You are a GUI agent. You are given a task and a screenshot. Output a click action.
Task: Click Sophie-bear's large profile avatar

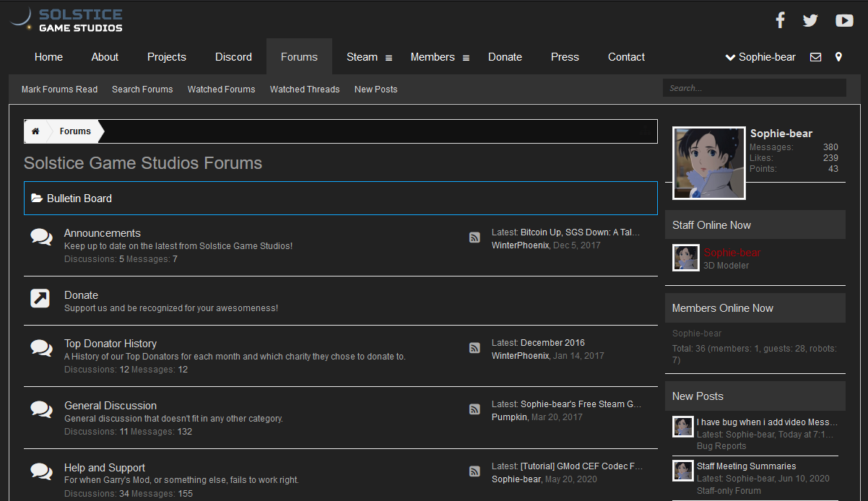709,164
